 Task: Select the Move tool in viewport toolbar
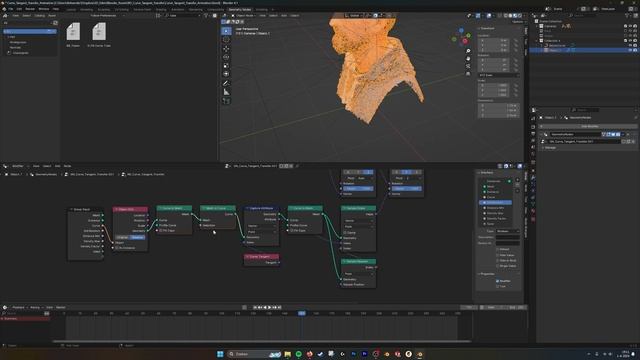click(x=226, y=49)
